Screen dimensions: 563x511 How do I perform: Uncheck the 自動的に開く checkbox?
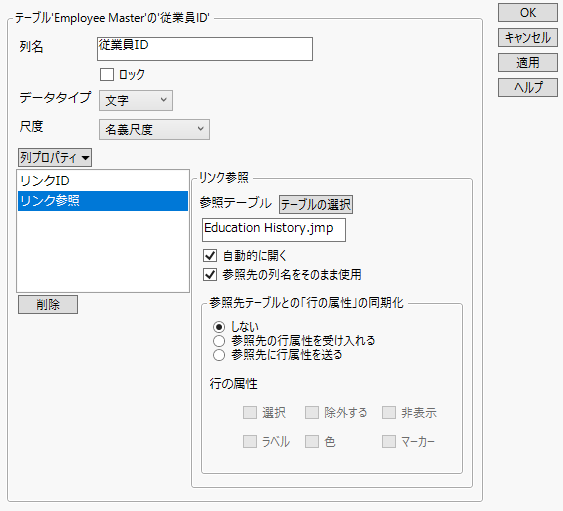click(210, 256)
